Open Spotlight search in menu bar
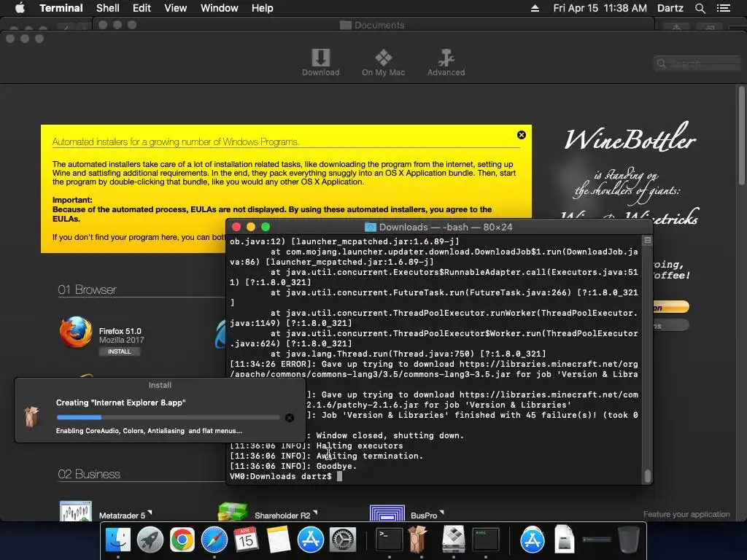The image size is (747, 560). 700,8
